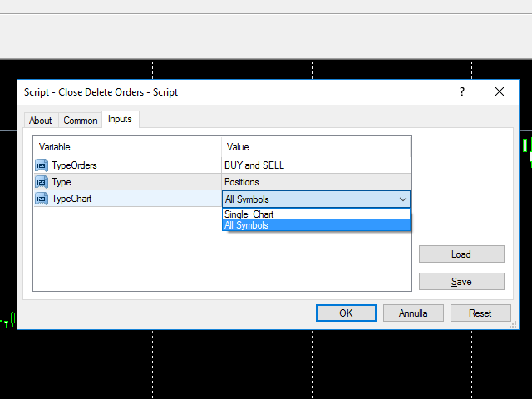Select the Positions value cell
The height and width of the screenshot is (399, 532).
coord(316,182)
